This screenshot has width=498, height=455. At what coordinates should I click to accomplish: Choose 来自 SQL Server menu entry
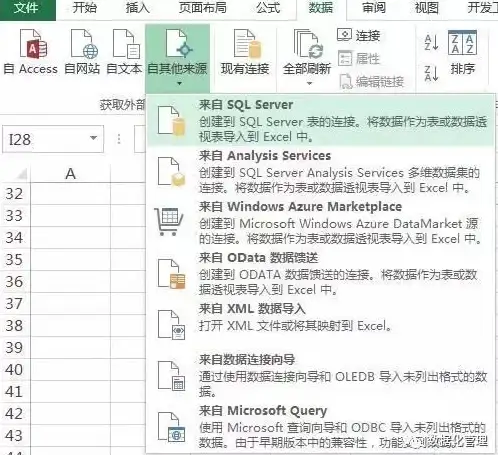tap(320, 121)
